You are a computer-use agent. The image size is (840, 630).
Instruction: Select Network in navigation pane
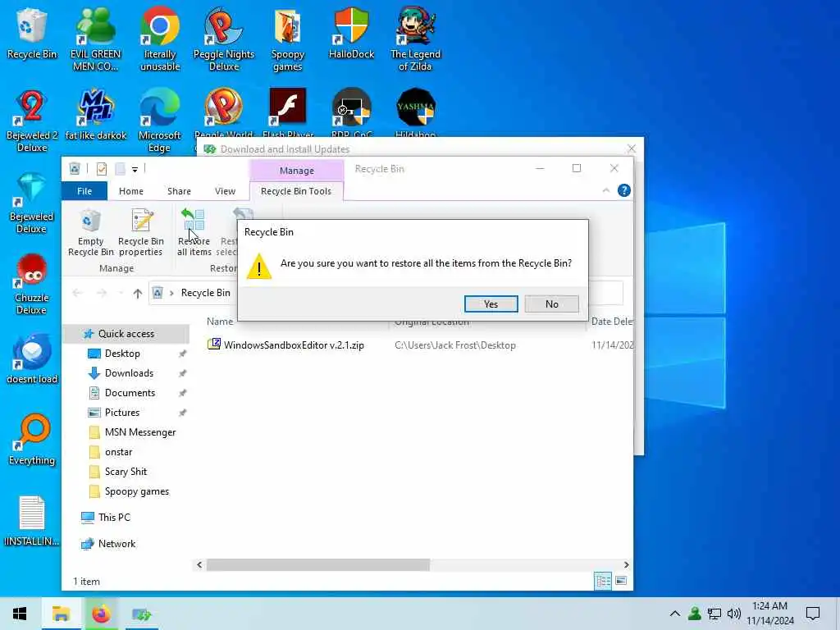[116, 544]
